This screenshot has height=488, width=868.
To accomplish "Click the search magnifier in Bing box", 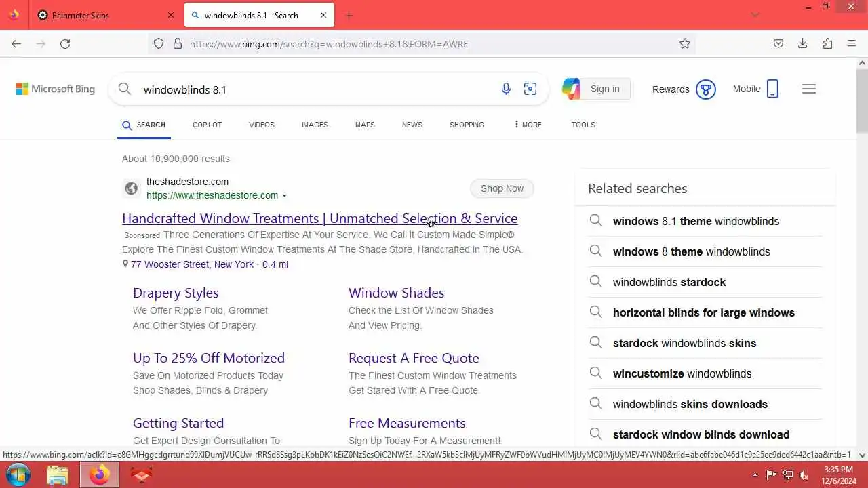I will [x=124, y=89].
